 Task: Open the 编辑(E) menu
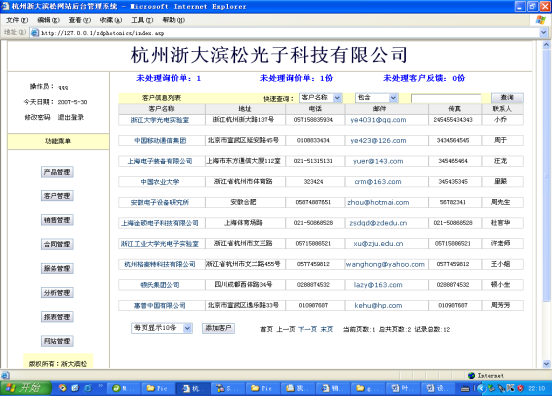[x=49, y=20]
